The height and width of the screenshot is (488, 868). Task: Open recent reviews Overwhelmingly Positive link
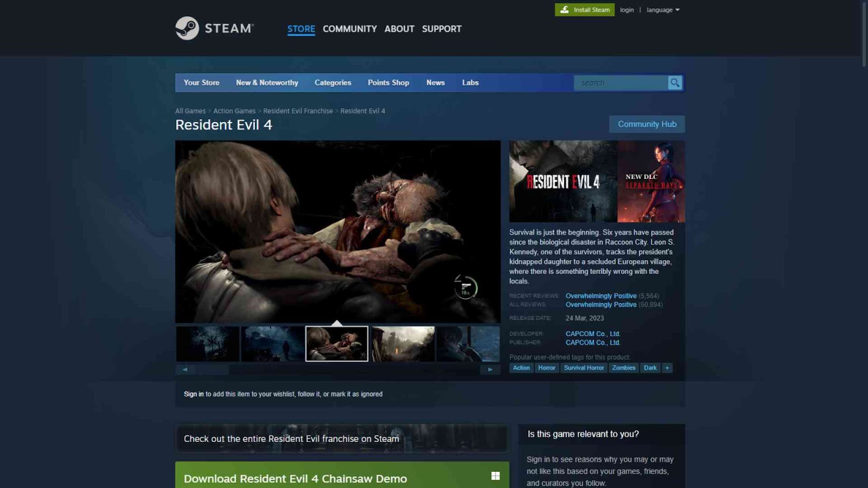click(x=601, y=296)
